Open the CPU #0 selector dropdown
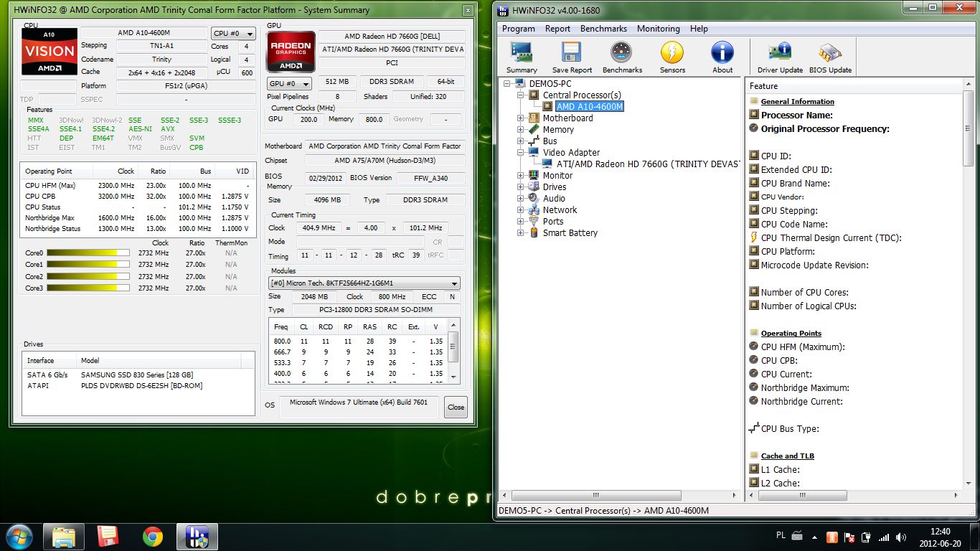This screenshot has height=551, width=980. point(233,34)
